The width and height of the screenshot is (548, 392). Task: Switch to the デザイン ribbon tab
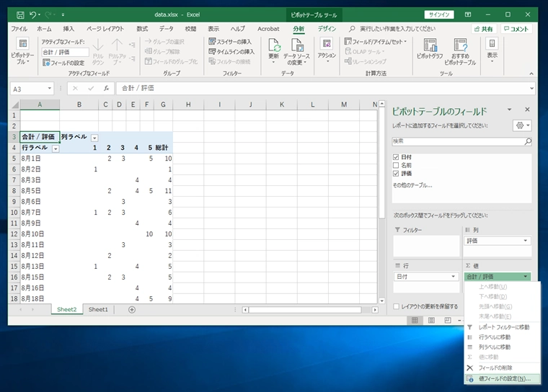[327, 29]
